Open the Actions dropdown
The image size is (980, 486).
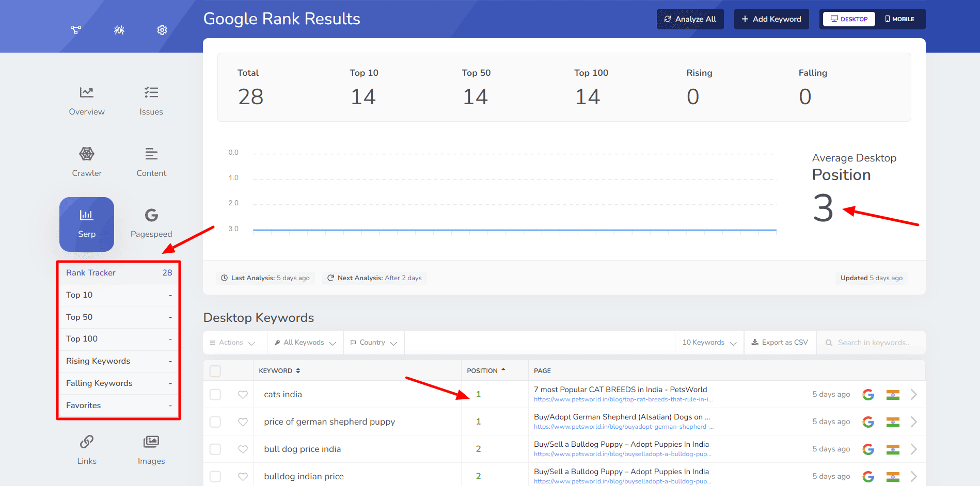pos(232,343)
